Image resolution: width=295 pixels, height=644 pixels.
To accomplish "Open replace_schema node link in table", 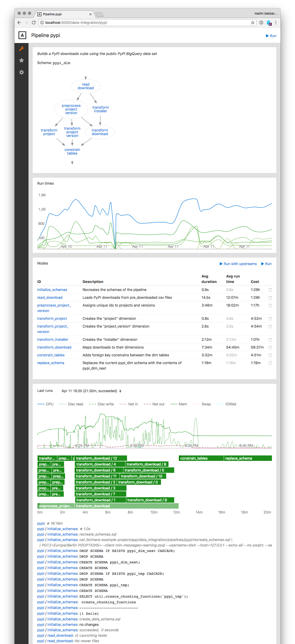I will 51,363.
